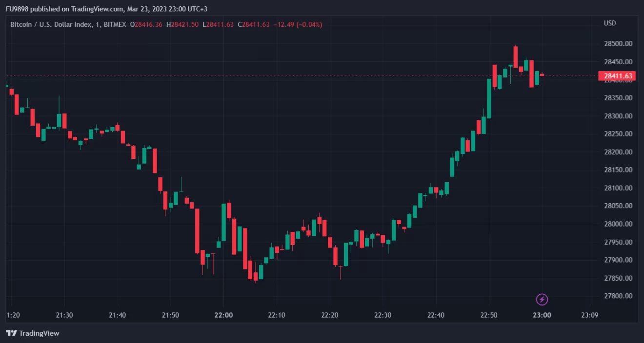This screenshot has height=343, width=644.
Task: Click the 28250.00 price scale label
Action: pos(618,134)
